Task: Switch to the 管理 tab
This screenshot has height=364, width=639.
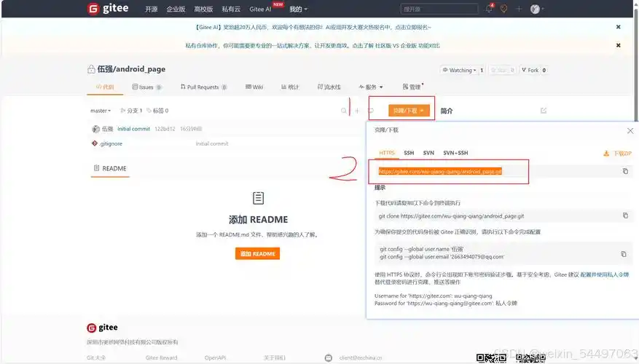Action: click(412, 87)
